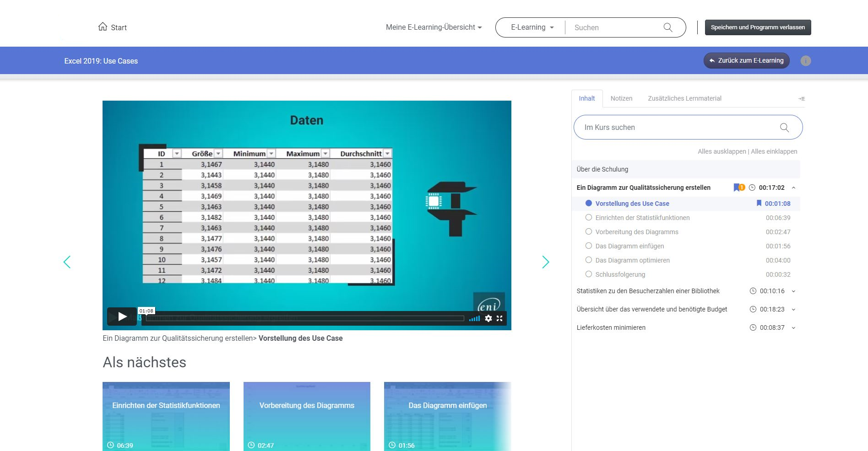
Task: Switch to Zusätzliches Lernmaterial tab
Action: pyautogui.click(x=684, y=98)
